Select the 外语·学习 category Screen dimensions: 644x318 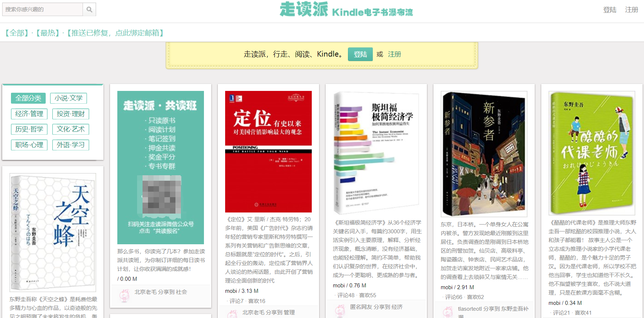pos(71,145)
